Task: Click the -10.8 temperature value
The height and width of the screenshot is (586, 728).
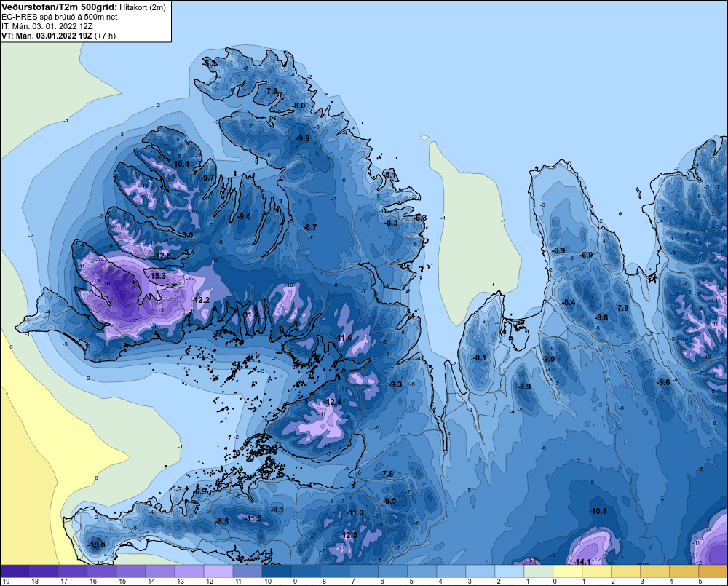Action: point(598,511)
